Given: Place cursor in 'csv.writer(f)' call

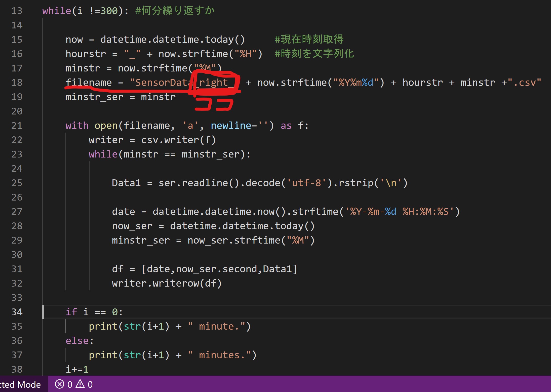Looking at the screenshot, I should (178, 140).
